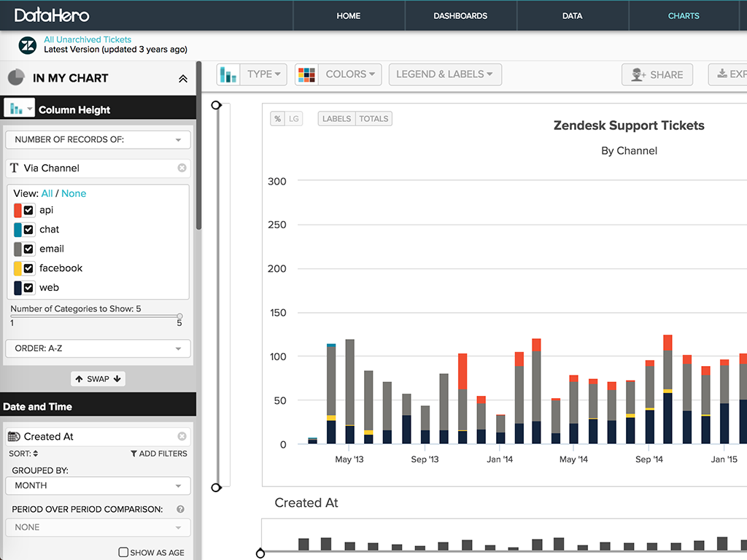Go to the Dashboards tab
The width and height of the screenshot is (747, 560).
[x=460, y=15]
